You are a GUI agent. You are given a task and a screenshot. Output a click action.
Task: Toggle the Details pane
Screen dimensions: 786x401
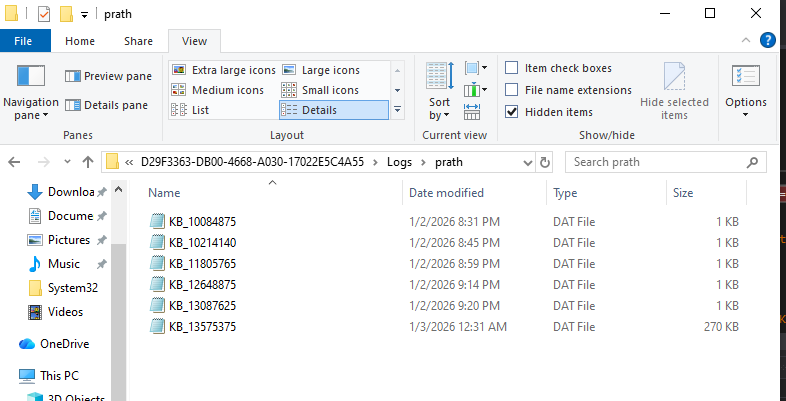tap(106, 105)
